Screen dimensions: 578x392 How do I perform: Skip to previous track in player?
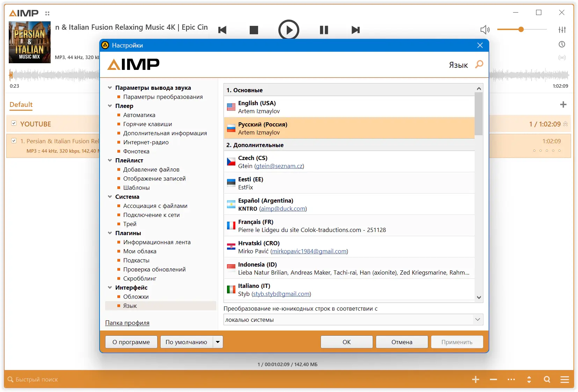(222, 30)
